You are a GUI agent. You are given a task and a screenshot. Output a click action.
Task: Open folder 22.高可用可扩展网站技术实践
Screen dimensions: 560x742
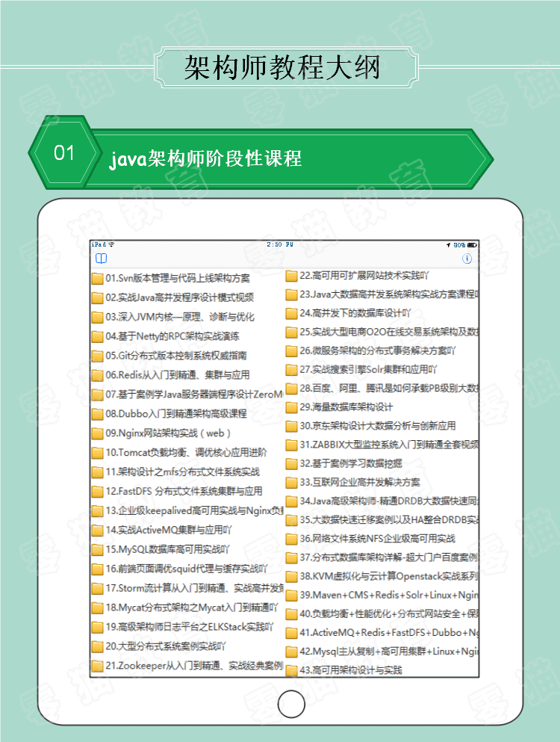click(358, 276)
